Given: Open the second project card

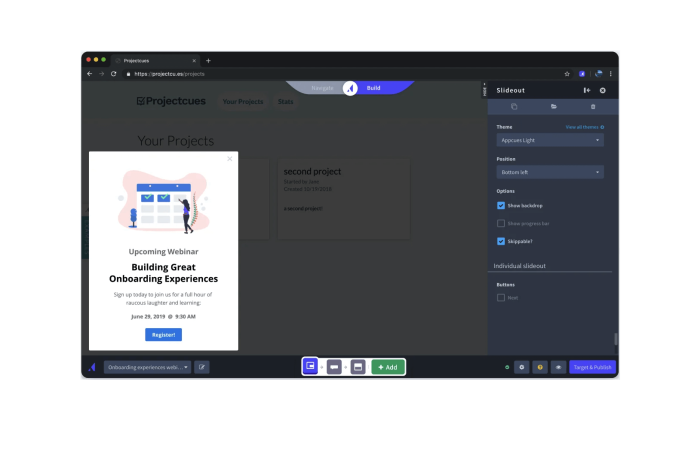Looking at the screenshot, I should pyautogui.click(x=344, y=199).
